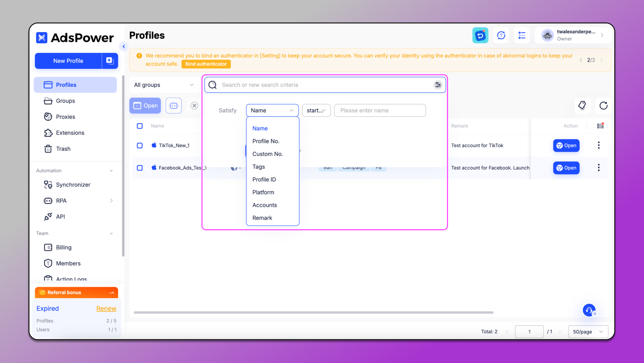Open the tag management icon
The height and width of the screenshot is (363, 644).
(x=582, y=106)
